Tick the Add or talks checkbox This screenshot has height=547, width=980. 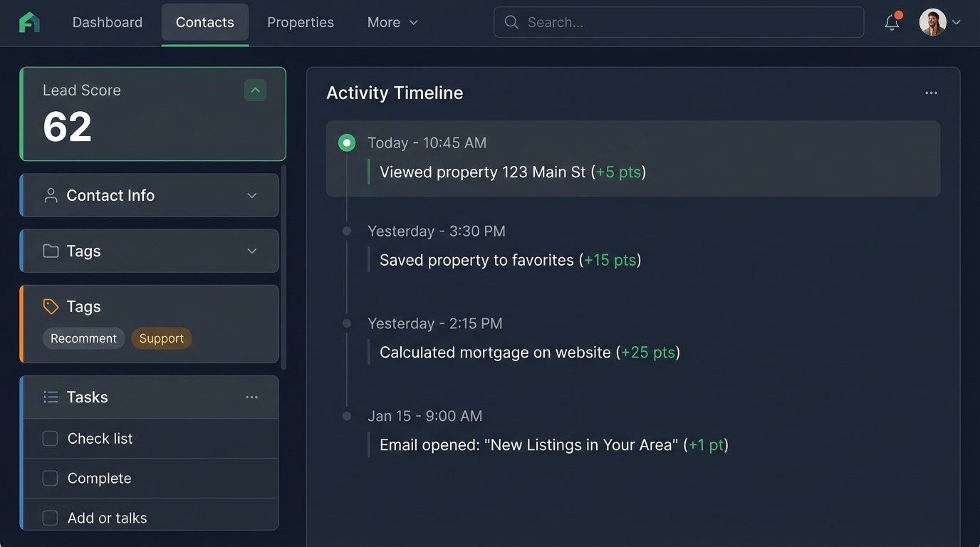tap(50, 518)
